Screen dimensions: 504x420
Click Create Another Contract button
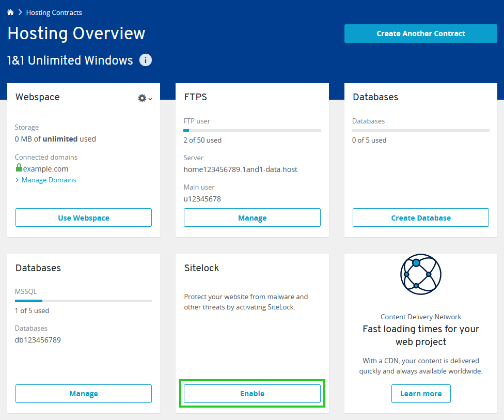click(421, 34)
